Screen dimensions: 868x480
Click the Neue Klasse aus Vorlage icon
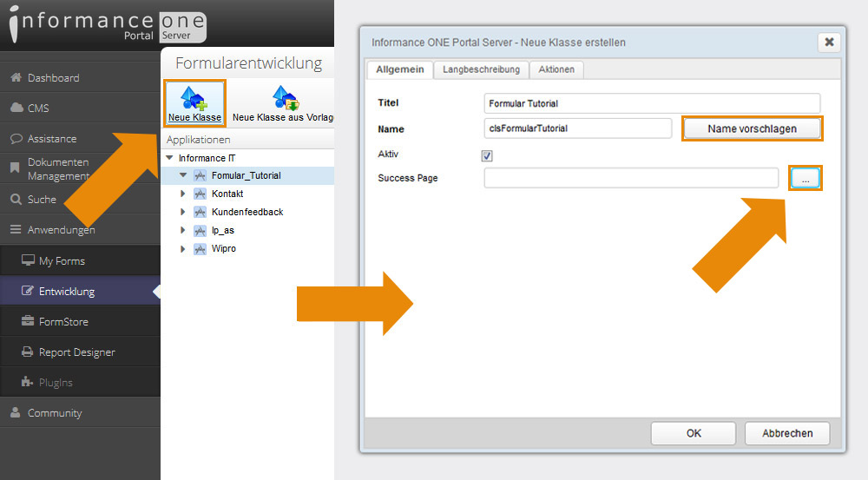click(x=286, y=99)
